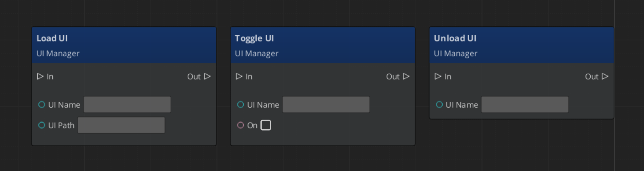Click the Out execution pin on Load UI

point(207,76)
